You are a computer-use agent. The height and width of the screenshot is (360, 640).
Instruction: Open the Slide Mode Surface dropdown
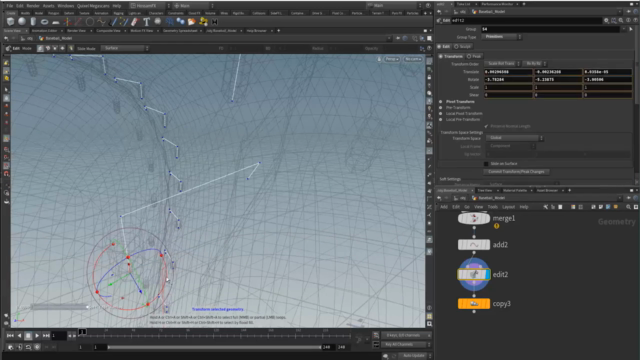[x=124, y=48]
